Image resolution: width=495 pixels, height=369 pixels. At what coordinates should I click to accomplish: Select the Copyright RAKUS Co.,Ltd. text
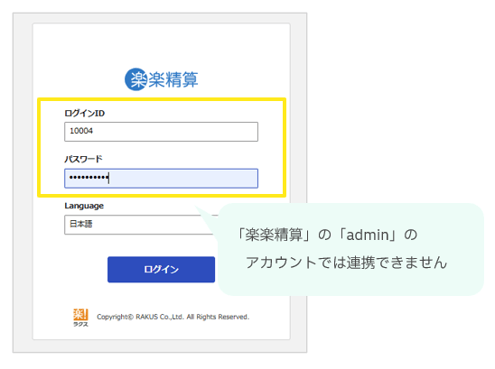coord(173,317)
